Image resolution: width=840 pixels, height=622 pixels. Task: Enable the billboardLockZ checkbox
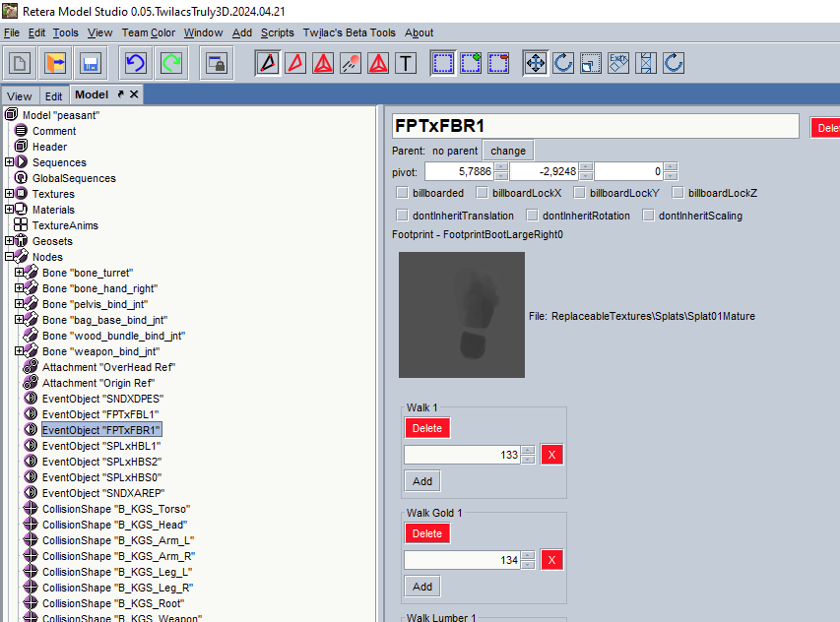click(678, 193)
